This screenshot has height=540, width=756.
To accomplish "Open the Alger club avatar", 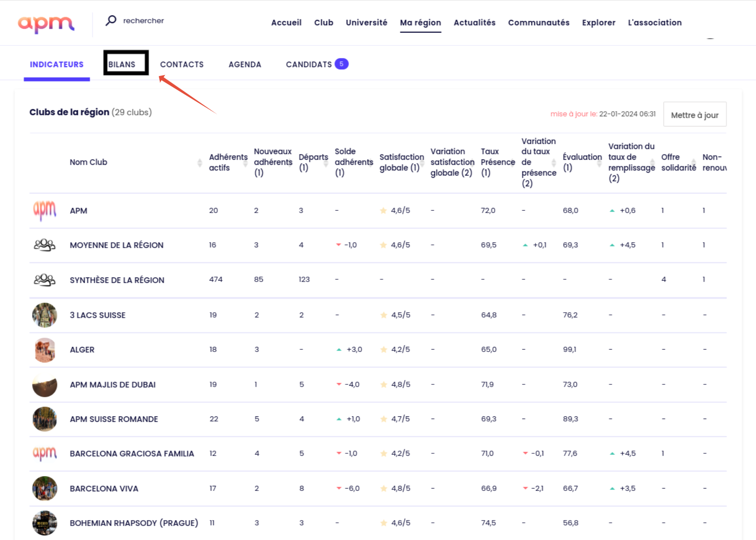I will click(x=44, y=350).
